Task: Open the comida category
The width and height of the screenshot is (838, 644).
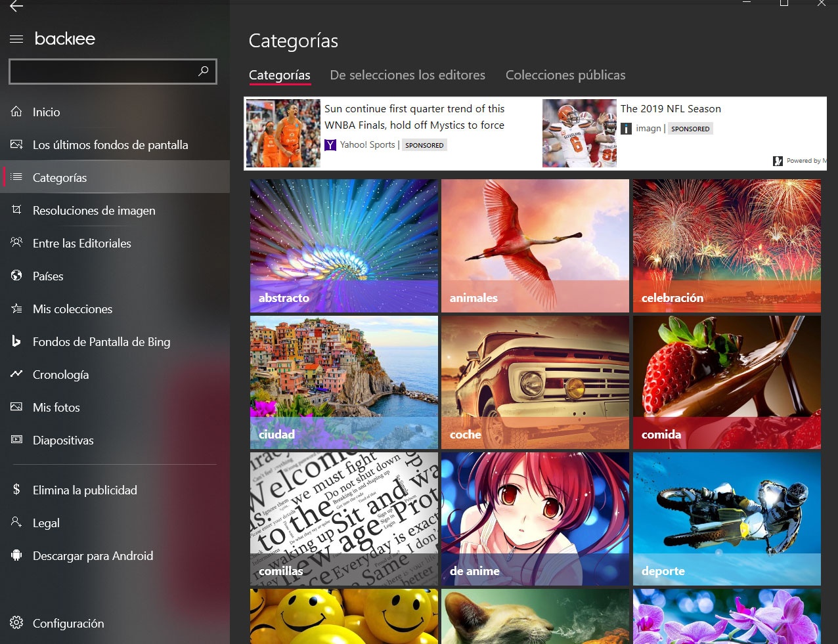Action: coord(727,383)
